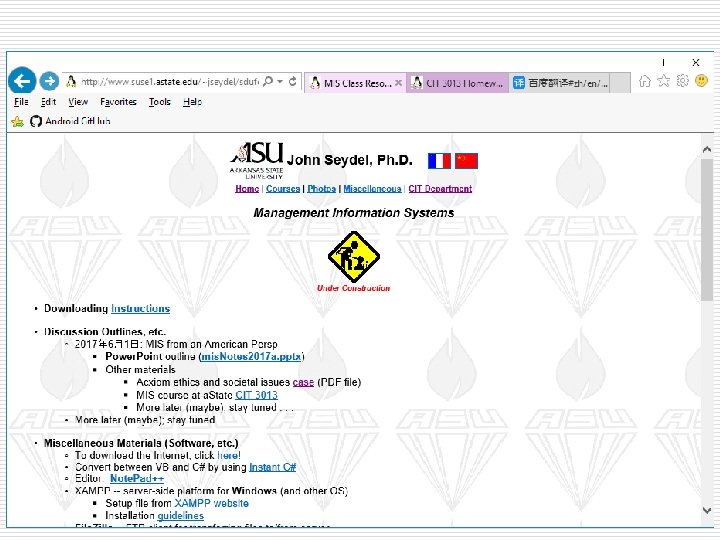This screenshot has height=540, width=720.
Task: Open the CIT 3013 course link
Action: pos(256,395)
